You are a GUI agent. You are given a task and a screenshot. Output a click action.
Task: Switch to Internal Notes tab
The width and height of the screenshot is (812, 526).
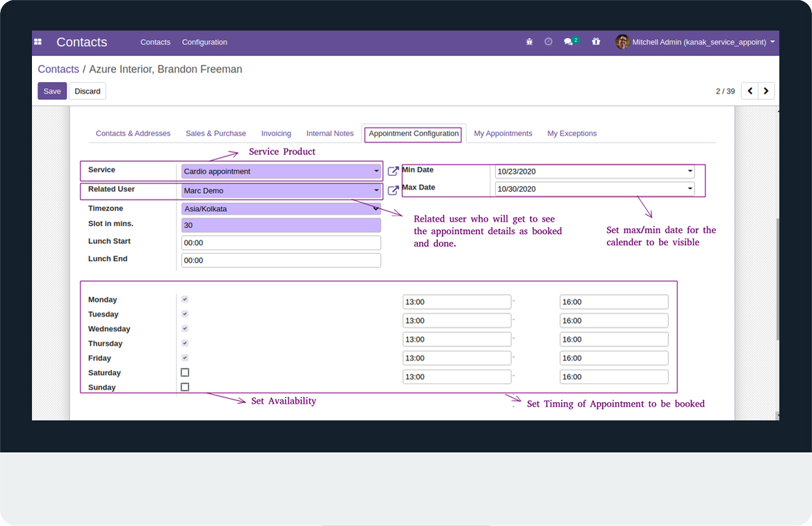330,133
